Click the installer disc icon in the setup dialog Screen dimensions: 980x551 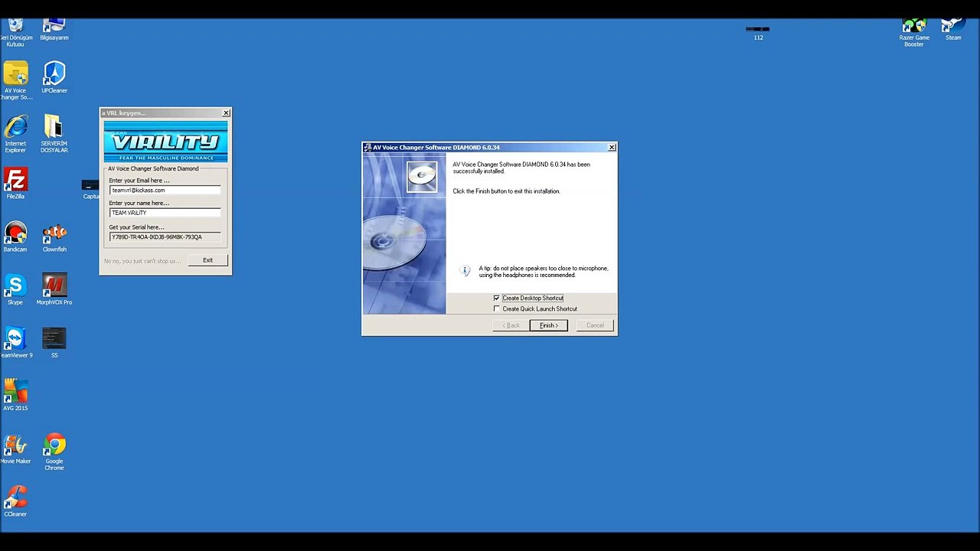coord(422,177)
